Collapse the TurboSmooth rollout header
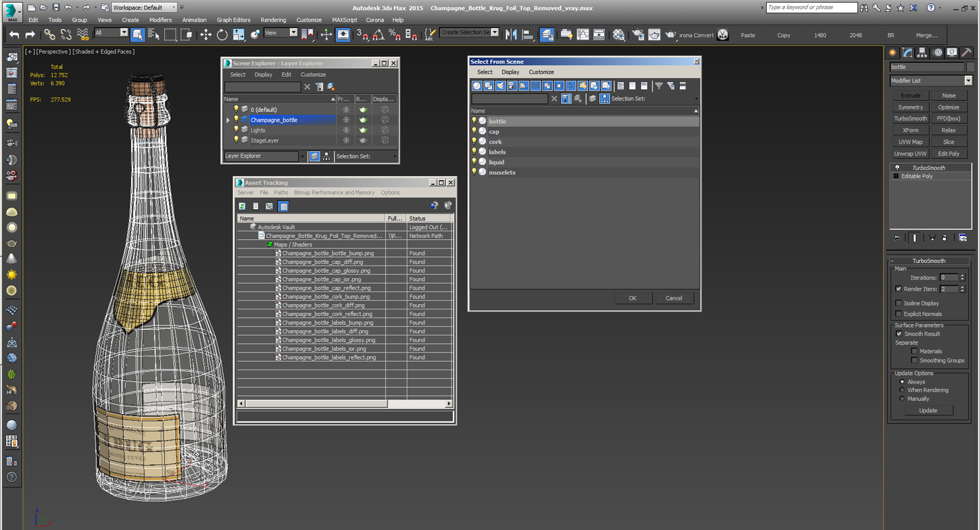Image resolution: width=980 pixels, height=530 pixels. click(929, 261)
